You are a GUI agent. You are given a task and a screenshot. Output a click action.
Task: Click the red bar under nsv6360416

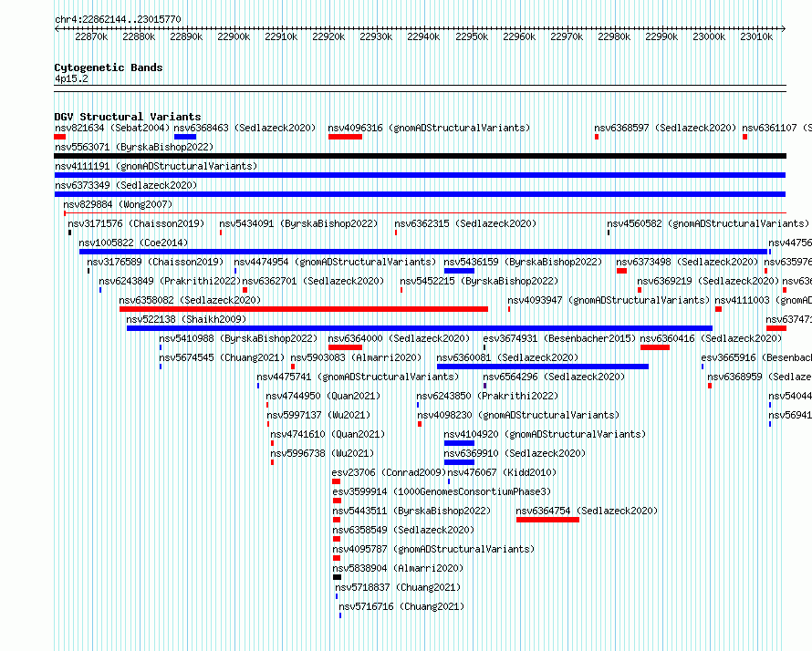click(654, 347)
